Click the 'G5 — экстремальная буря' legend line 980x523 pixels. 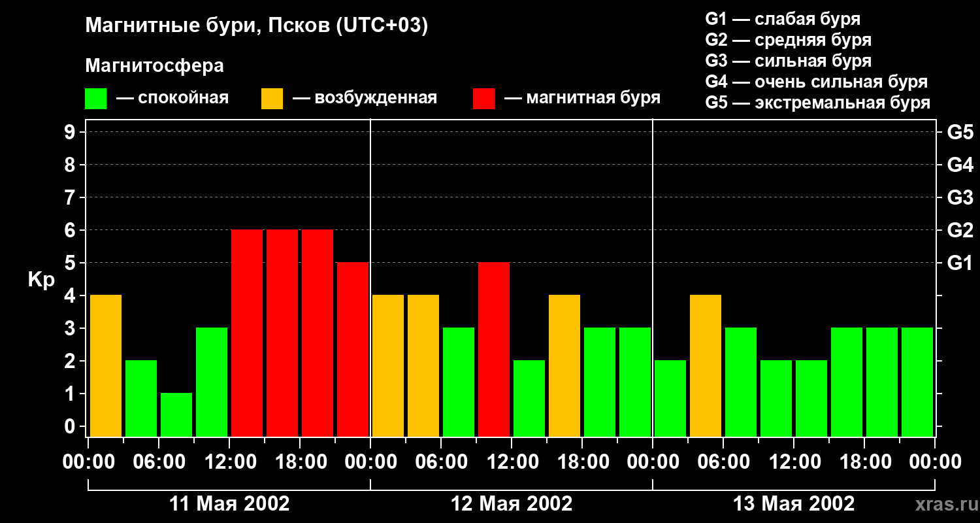tap(817, 103)
